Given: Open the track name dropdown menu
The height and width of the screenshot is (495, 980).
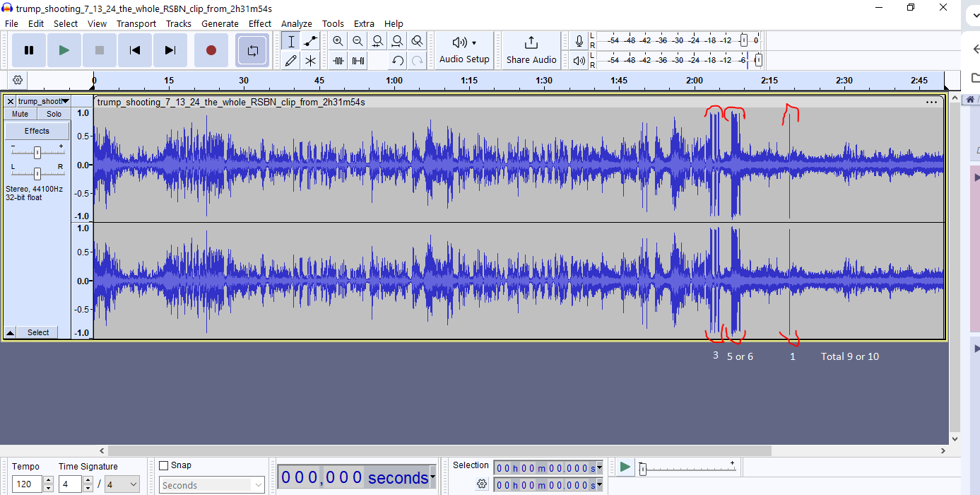Looking at the screenshot, I should pos(43,101).
